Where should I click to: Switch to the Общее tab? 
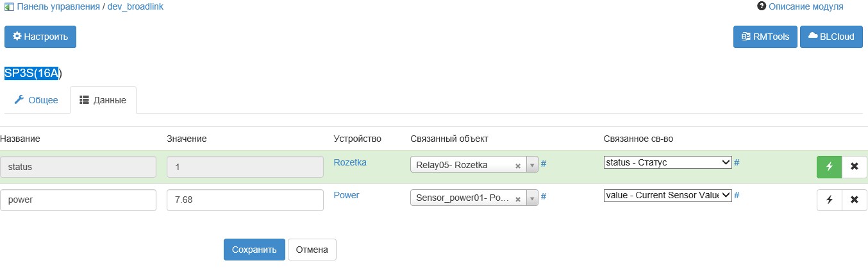pyautogui.click(x=37, y=100)
